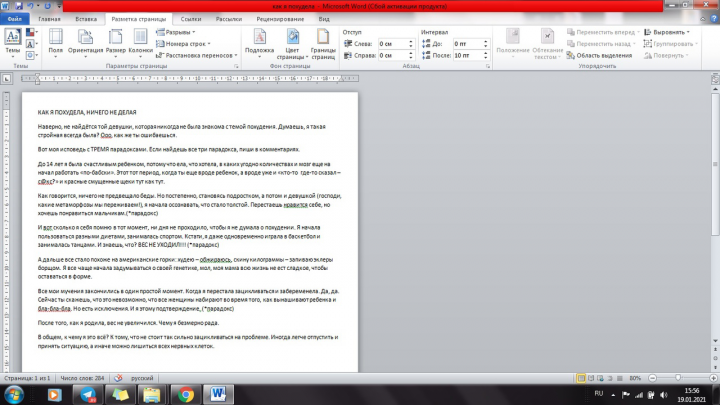Image resolution: width=720 pixels, height=405 pixels.
Task: Open the Align (Выровнять) dropdown
Action: tap(667, 32)
